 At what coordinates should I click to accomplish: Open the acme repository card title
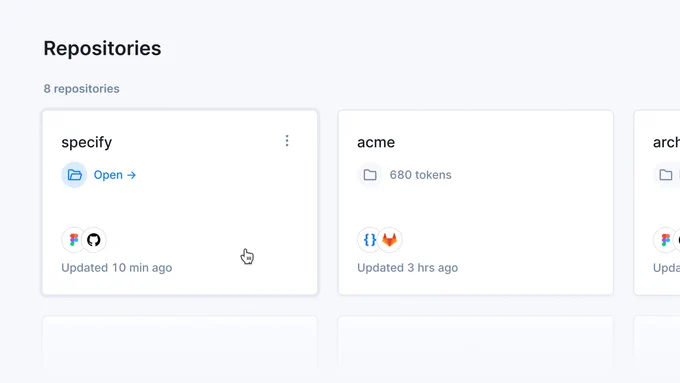376,142
